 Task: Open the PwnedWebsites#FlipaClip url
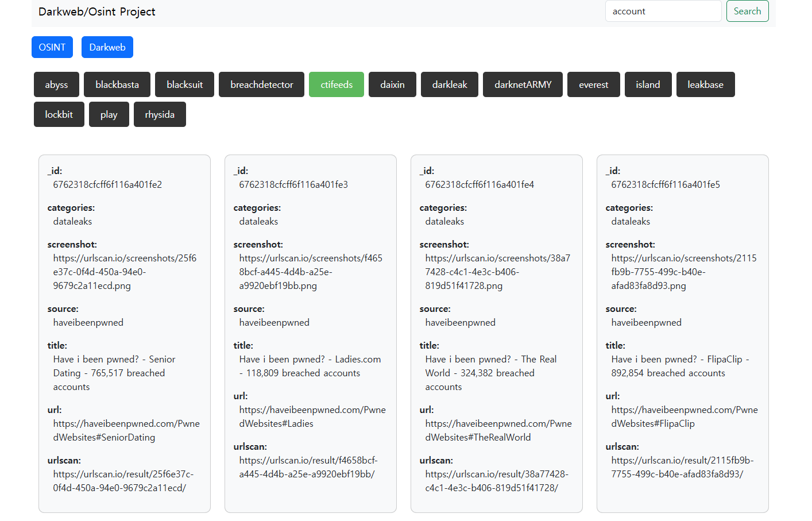(x=685, y=416)
